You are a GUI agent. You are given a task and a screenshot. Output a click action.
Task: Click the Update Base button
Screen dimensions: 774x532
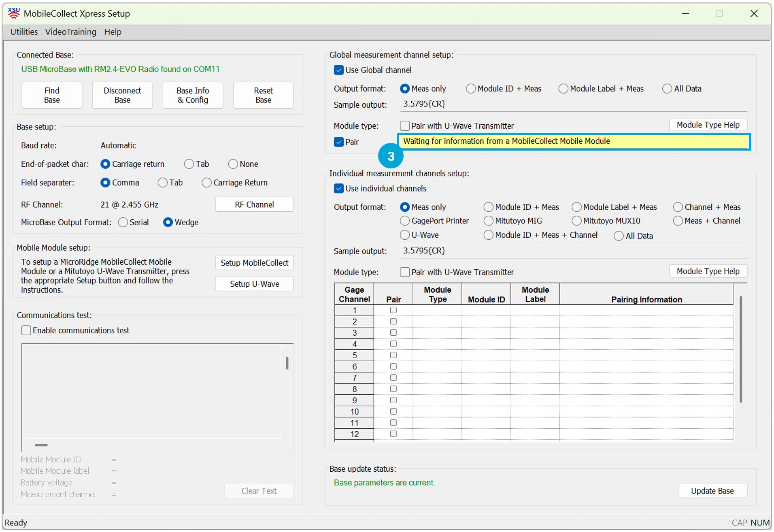pos(712,491)
